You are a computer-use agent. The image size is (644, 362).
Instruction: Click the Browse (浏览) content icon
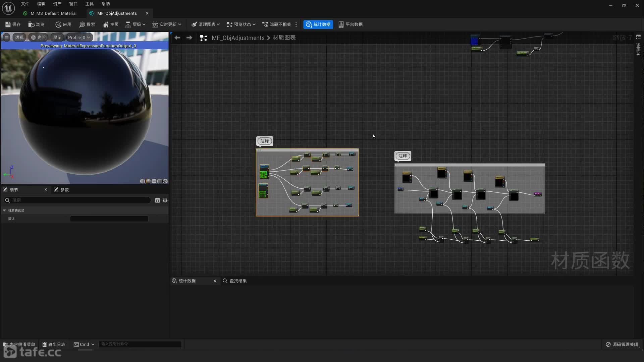(32, 24)
